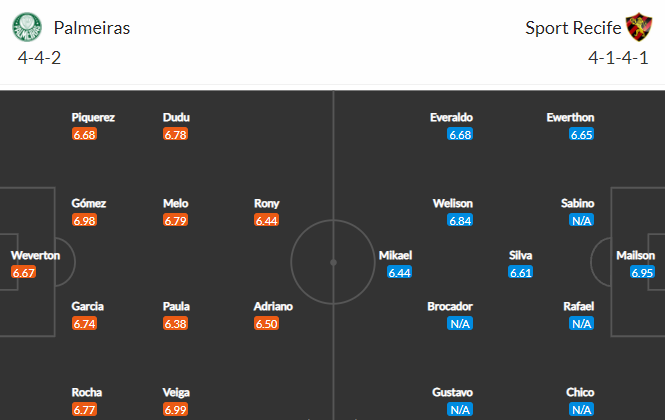Click the Sport Recife club crest icon
665x420 pixels.
pyautogui.click(x=639, y=27)
